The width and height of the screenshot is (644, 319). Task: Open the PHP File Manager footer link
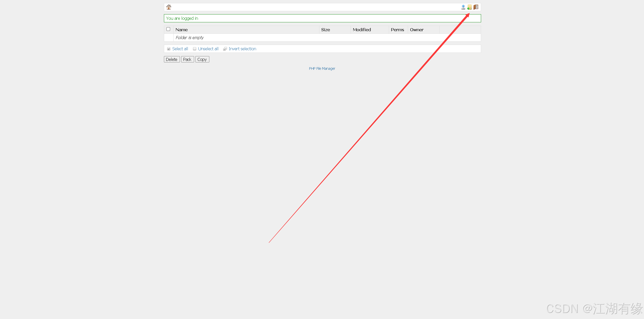(322, 69)
